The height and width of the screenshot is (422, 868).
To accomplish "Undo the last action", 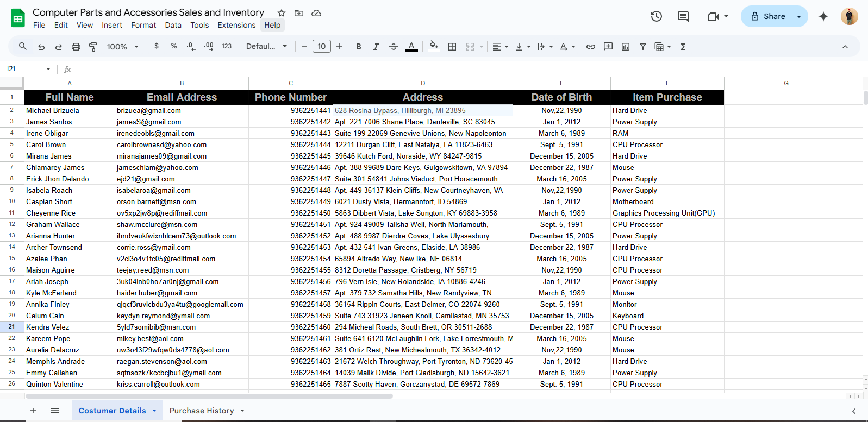I will pos(41,47).
